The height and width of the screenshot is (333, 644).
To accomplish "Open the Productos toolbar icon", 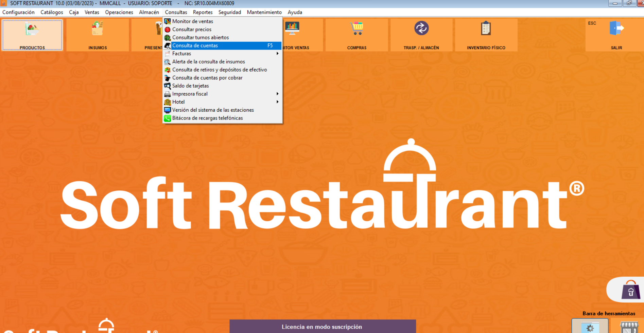I will pos(32,30).
